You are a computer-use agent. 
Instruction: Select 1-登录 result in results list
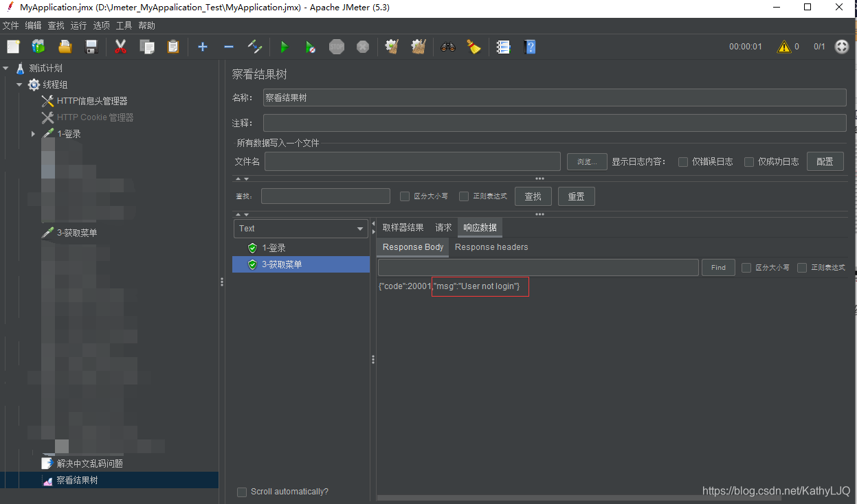pyautogui.click(x=301, y=248)
